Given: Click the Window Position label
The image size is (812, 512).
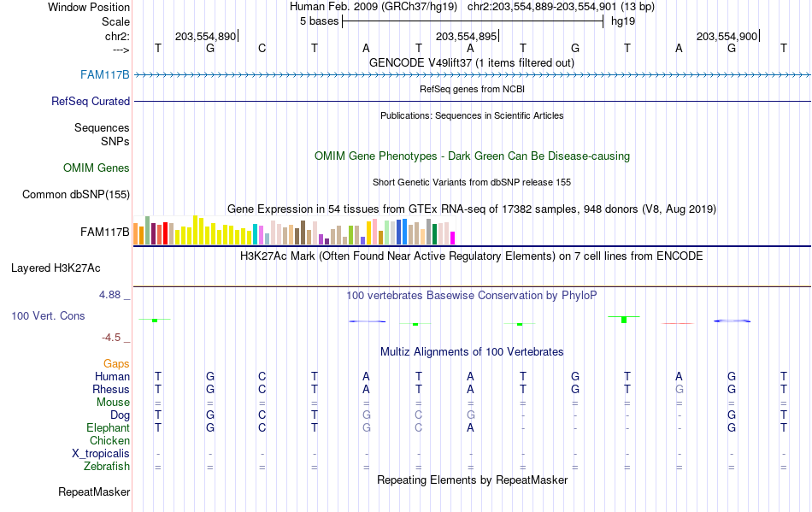Looking at the screenshot, I should pos(89,7).
